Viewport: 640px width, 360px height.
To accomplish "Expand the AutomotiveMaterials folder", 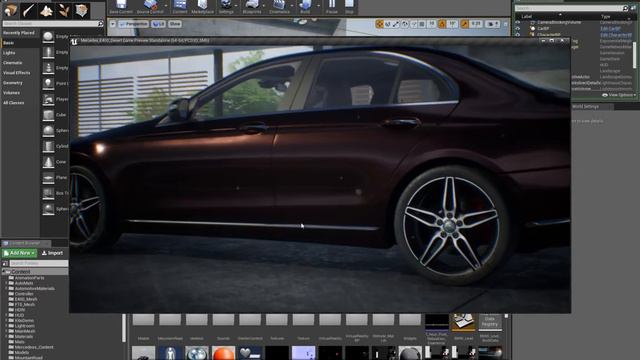I will [6, 288].
